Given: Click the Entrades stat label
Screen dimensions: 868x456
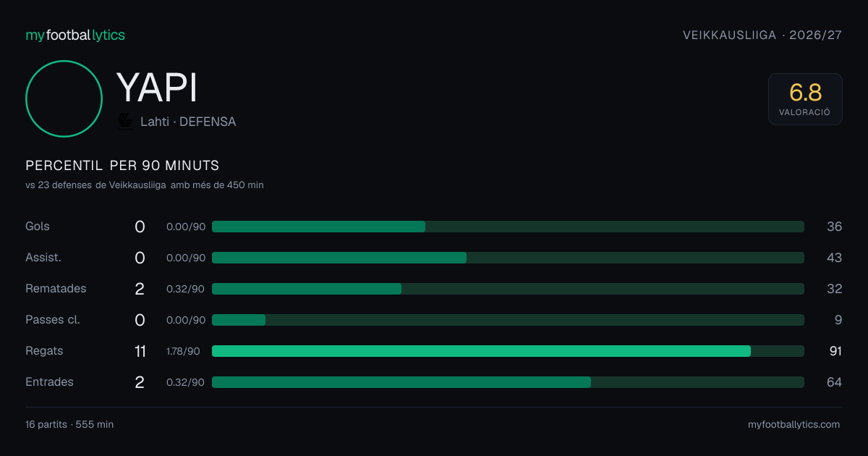Looking at the screenshot, I should click(49, 382).
